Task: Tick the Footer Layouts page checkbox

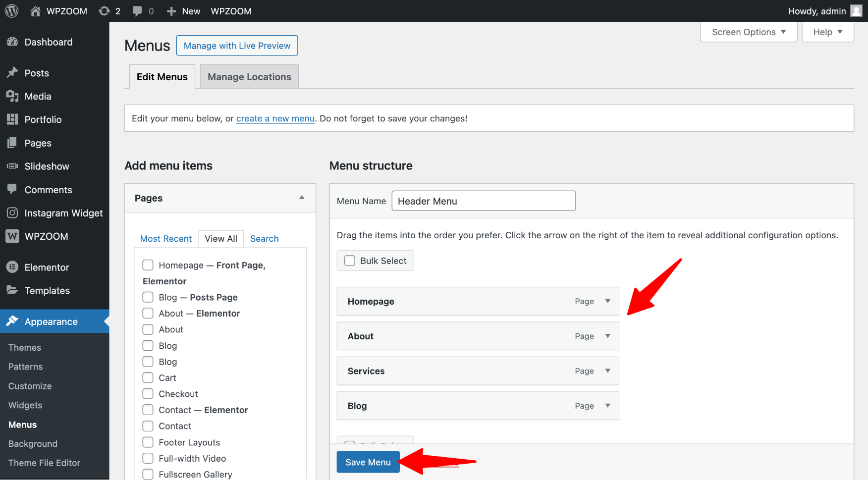Action: coord(148,442)
